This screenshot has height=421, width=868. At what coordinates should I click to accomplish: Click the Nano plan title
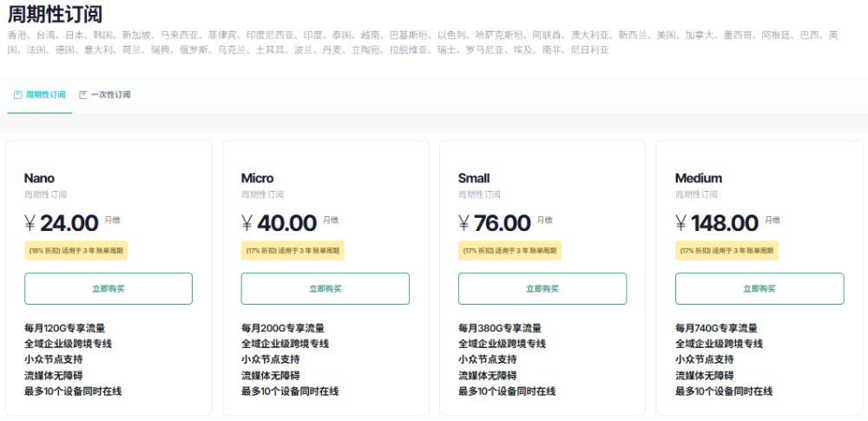(x=39, y=178)
